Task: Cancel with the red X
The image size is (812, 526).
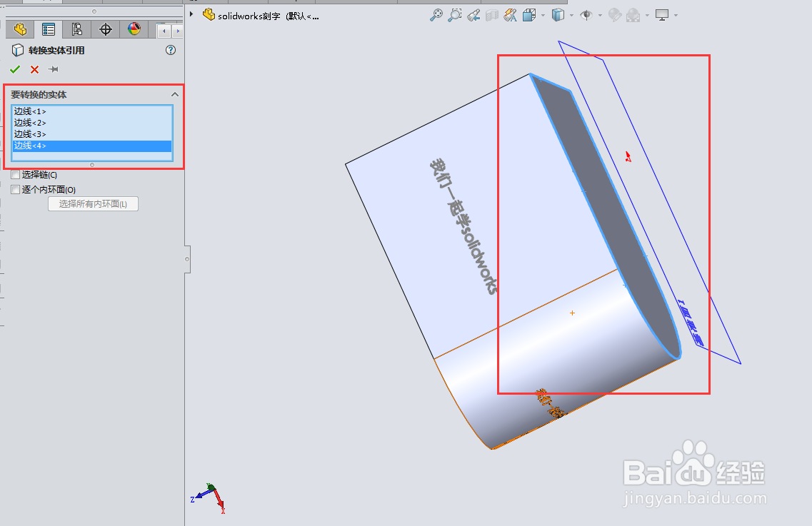Action: (35, 69)
